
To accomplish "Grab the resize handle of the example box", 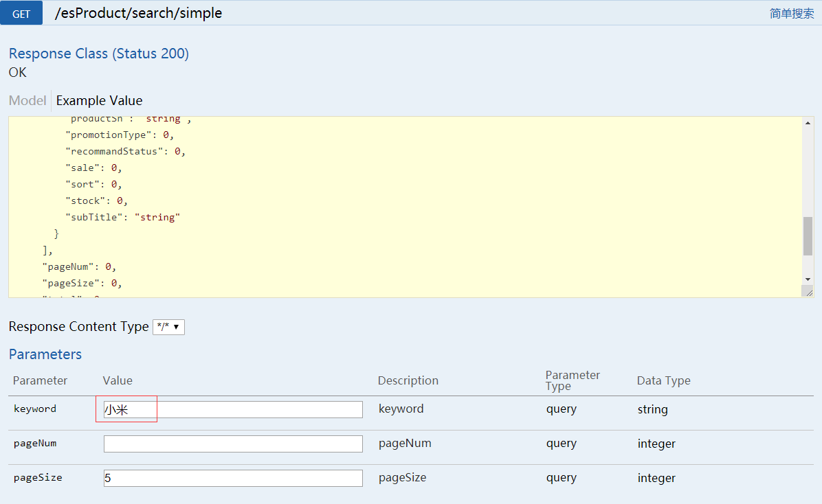I will coord(808,292).
